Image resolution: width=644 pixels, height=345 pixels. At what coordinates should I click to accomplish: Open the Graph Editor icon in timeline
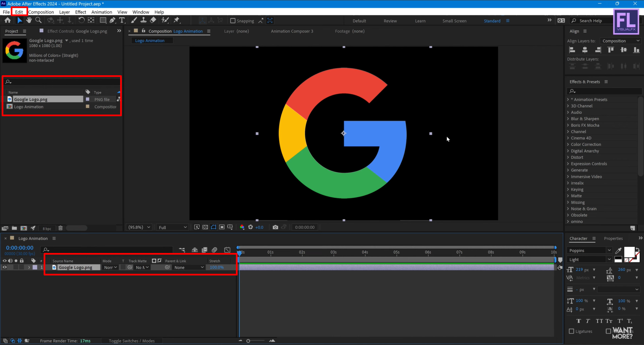[227, 250]
